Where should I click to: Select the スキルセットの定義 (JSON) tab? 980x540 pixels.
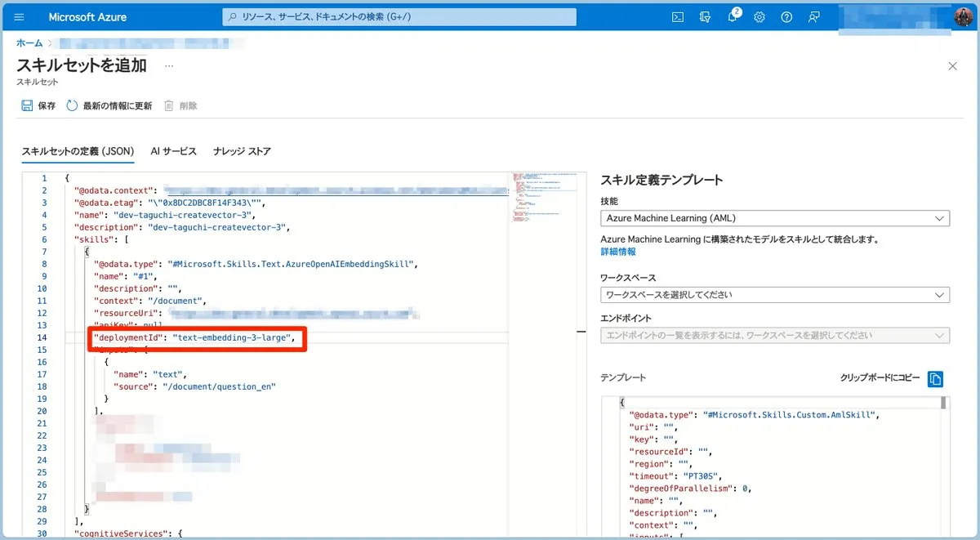pos(78,151)
